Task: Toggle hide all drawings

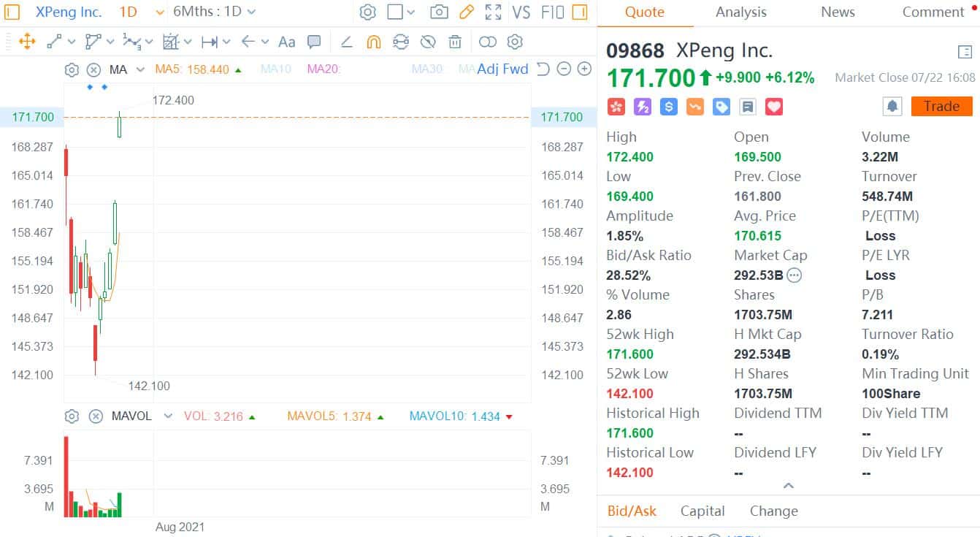Action: (428, 42)
